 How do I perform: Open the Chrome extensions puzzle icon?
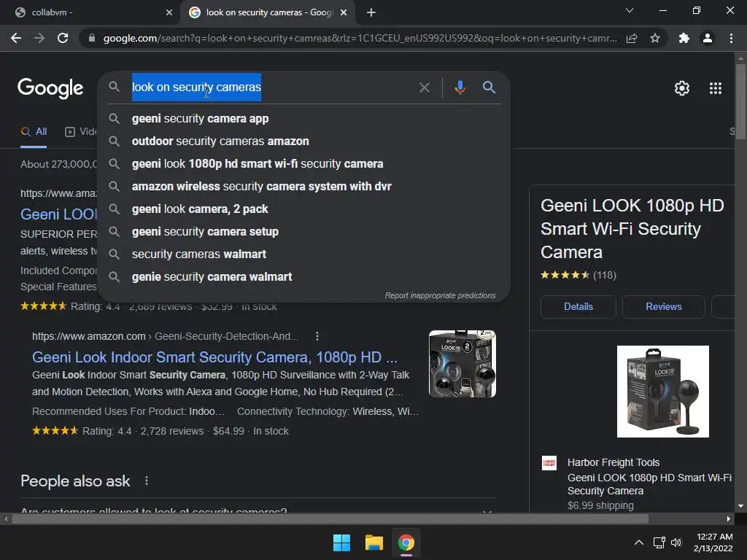tap(684, 38)
